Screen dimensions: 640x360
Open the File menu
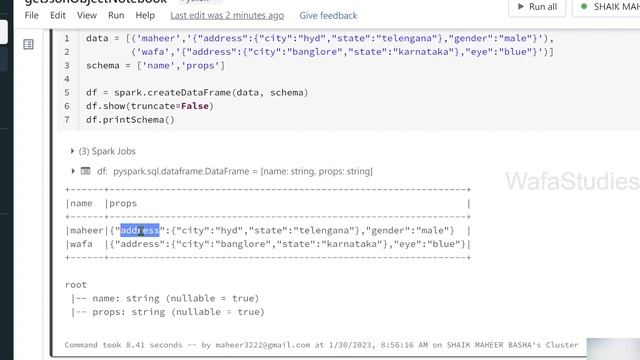tap(31, 16)
